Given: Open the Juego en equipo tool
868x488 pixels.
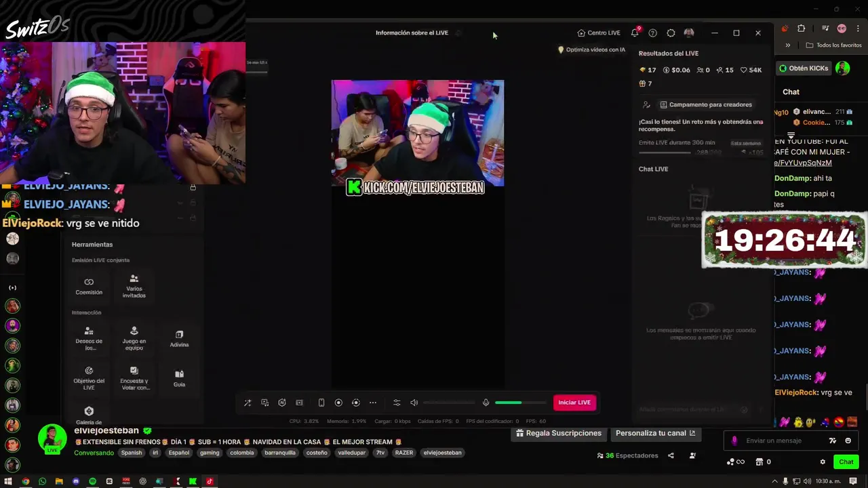Looking at the screenshot, I should pos(134,338).
